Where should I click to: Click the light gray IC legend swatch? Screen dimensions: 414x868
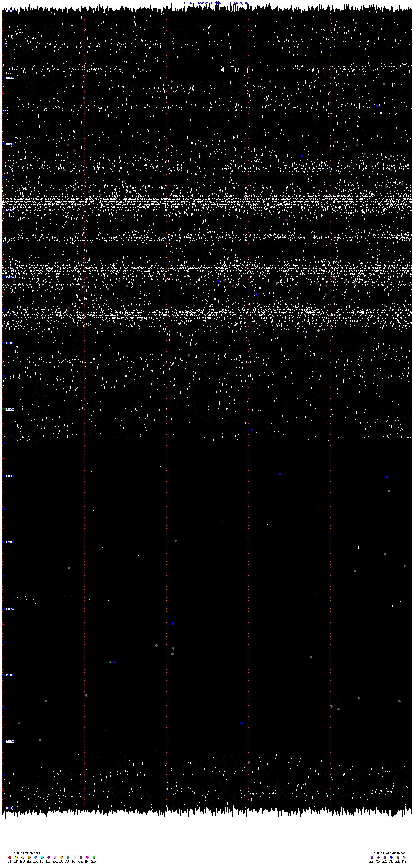[75, 857]
